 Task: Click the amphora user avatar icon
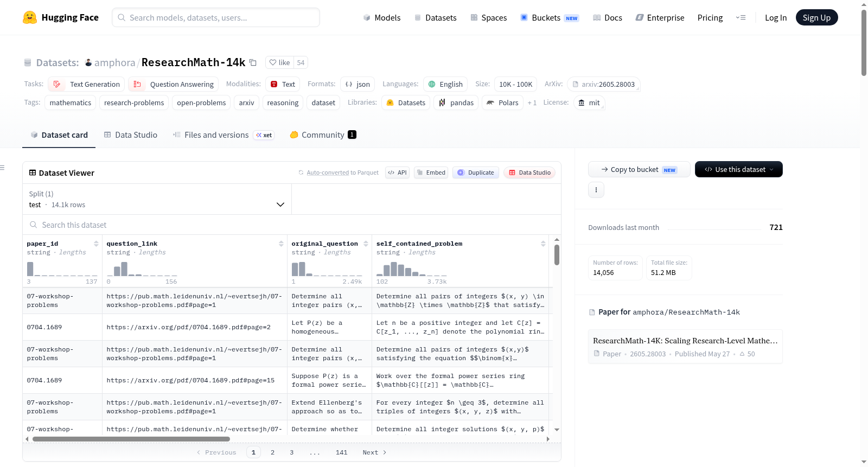[x=88, y=62]
